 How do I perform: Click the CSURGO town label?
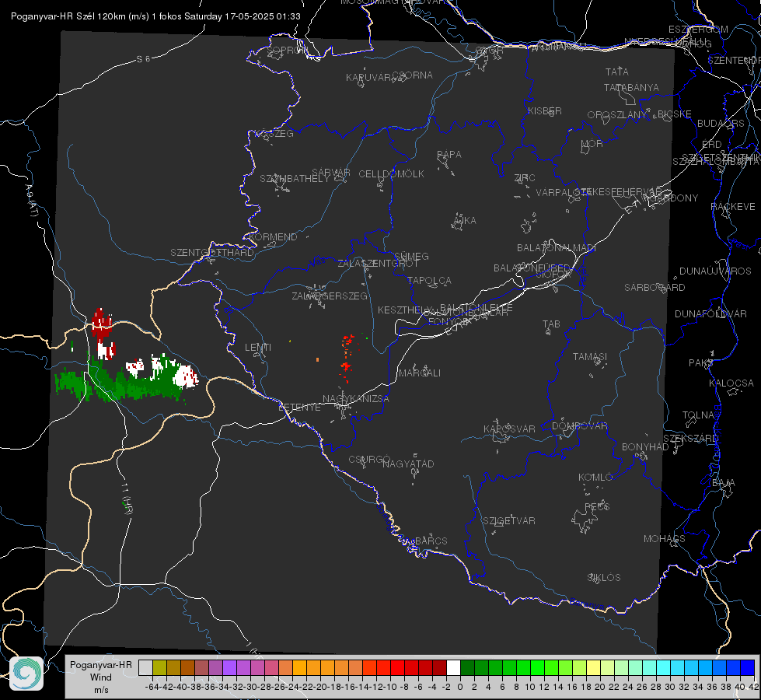pyautogui.click(x=369, y=460)
